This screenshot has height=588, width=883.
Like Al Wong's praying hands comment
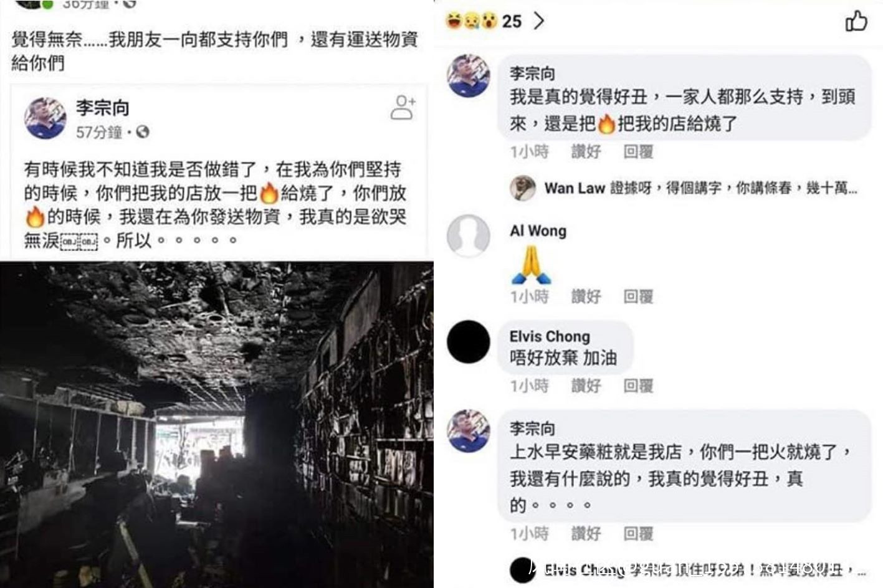pos(586,296)
